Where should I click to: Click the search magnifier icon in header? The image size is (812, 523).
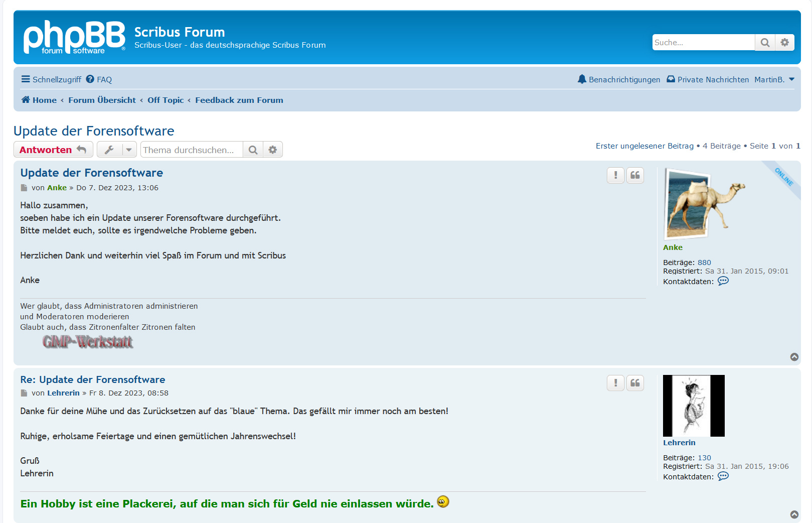click(x=765, y=43)
